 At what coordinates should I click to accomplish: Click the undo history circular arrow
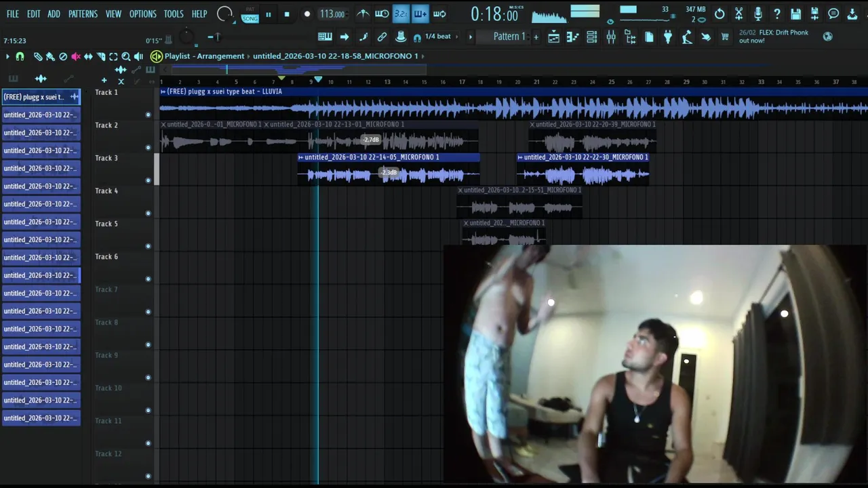(719, 14)
